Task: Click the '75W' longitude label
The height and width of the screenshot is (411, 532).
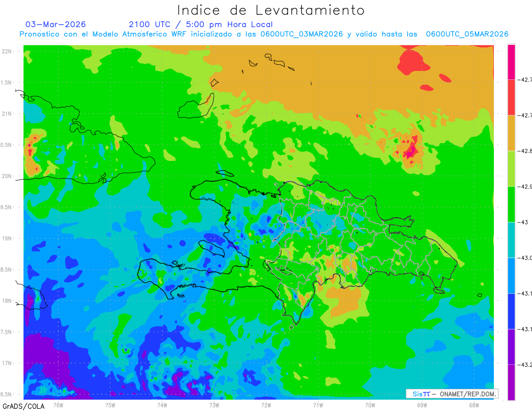Action: (x=110, y=405)
